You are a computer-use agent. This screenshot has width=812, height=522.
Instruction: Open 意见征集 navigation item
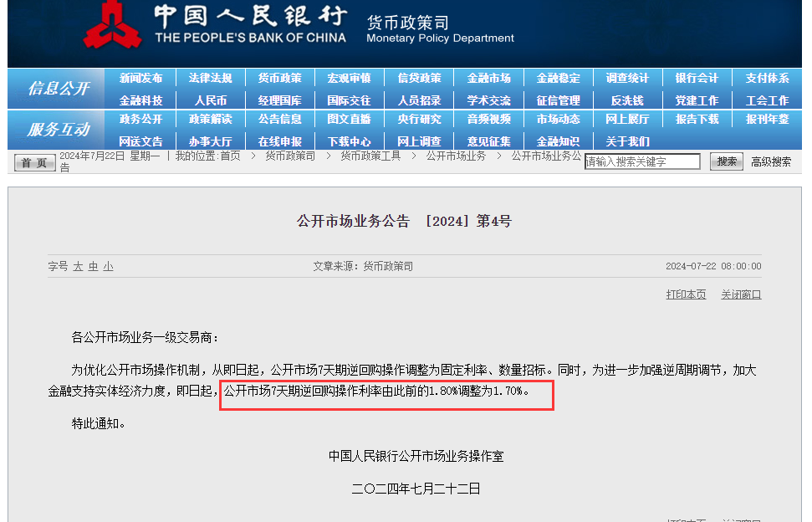[x=489, y=141]
